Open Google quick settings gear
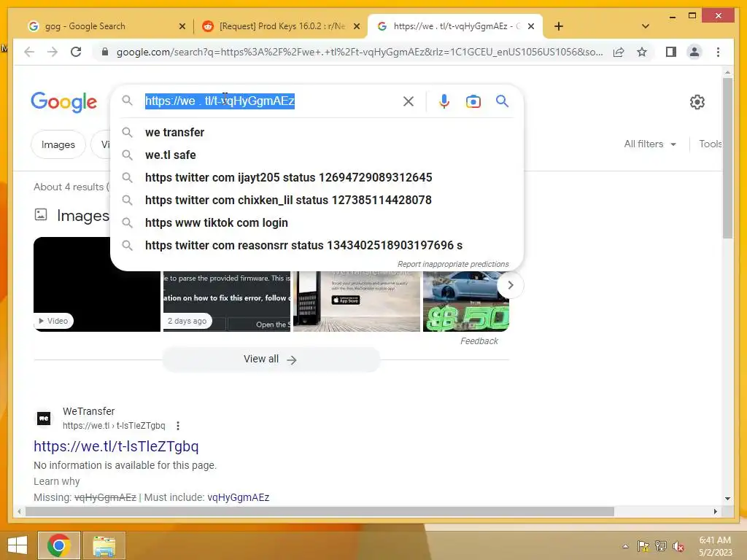 click(697, 102)
